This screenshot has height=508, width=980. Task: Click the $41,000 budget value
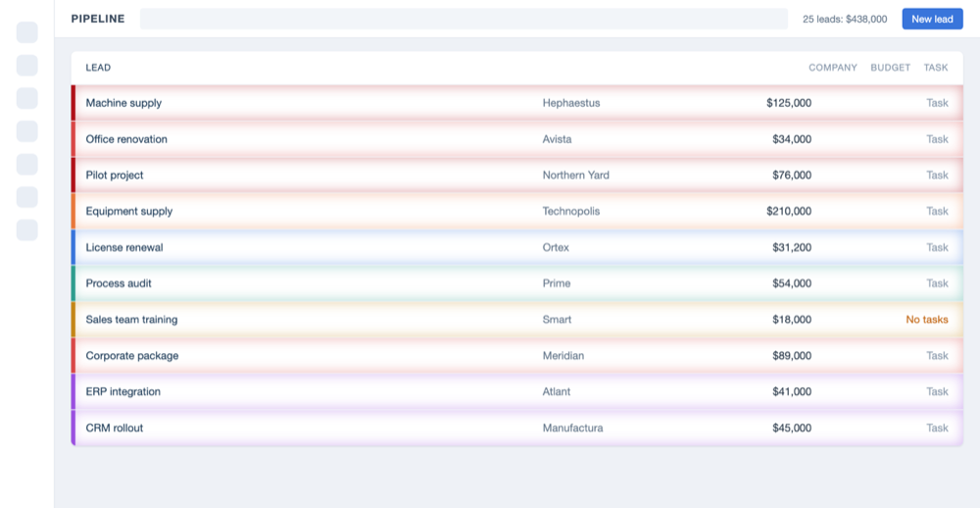click(x=792, y=391)
